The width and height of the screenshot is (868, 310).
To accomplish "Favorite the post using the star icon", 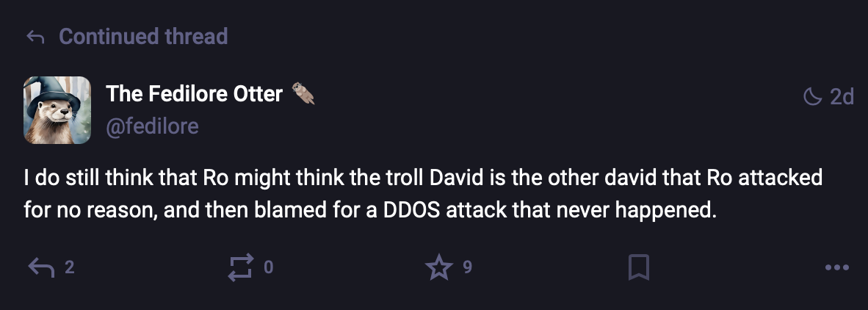I will click(x=439, y=267).
